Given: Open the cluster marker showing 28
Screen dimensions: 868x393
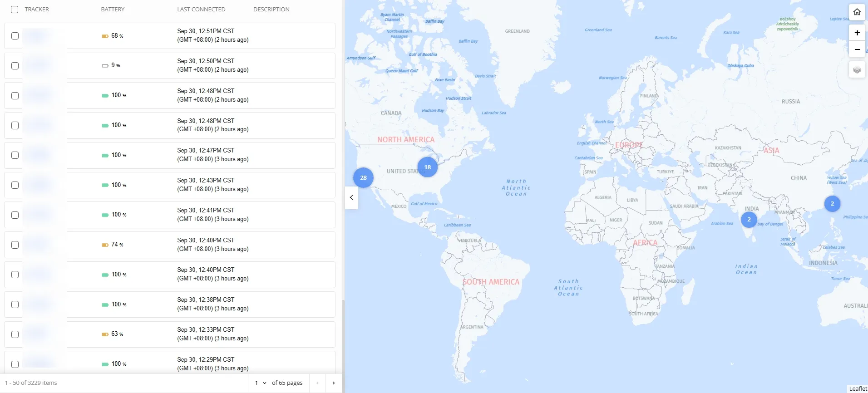Looking at the screenshot, I should pyautogui.click(x=363, y=177).
